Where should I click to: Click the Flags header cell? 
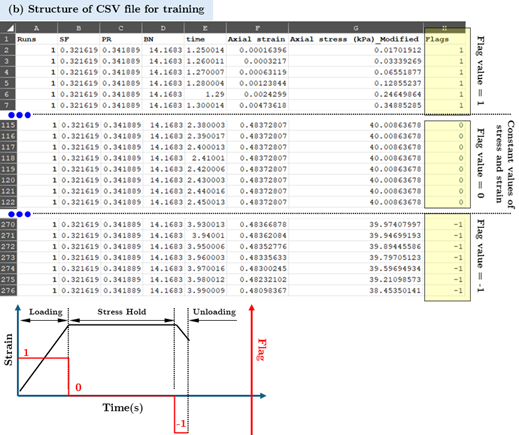(445, 39)
